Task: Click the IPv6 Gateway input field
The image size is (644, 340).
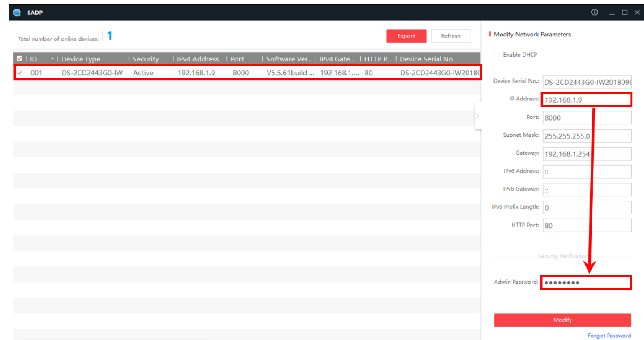Action: tap(587, 190)
